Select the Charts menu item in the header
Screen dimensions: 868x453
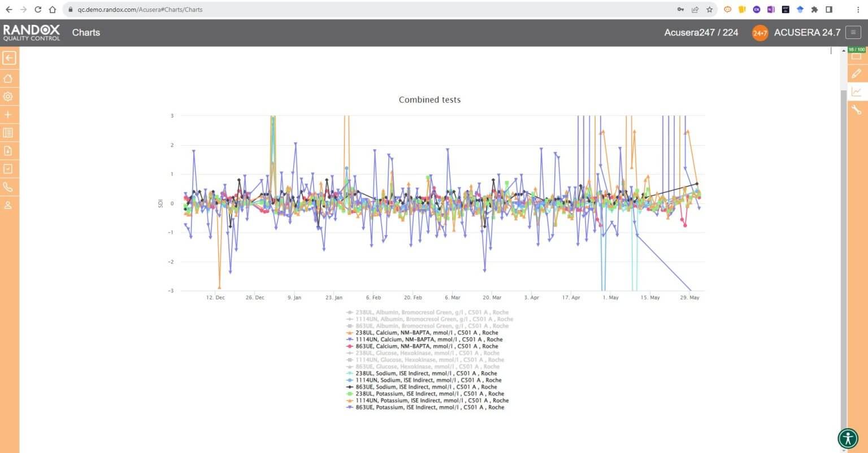pyautogui.click(x=86, y=32)
